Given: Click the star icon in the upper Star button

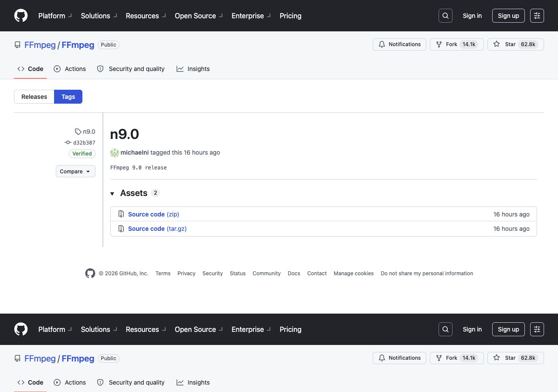Looking at the screenshot, I should (x=497, y=44).
